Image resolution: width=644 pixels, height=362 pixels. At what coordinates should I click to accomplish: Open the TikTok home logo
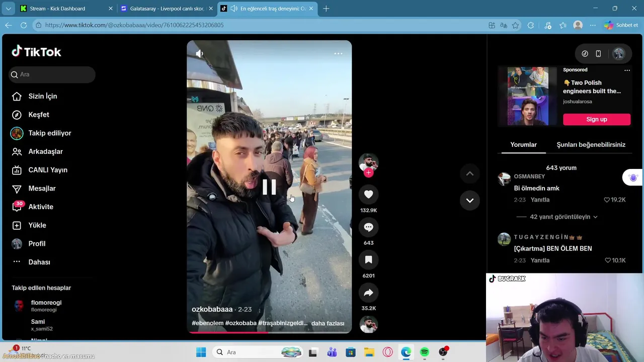[x=36, y=52]
